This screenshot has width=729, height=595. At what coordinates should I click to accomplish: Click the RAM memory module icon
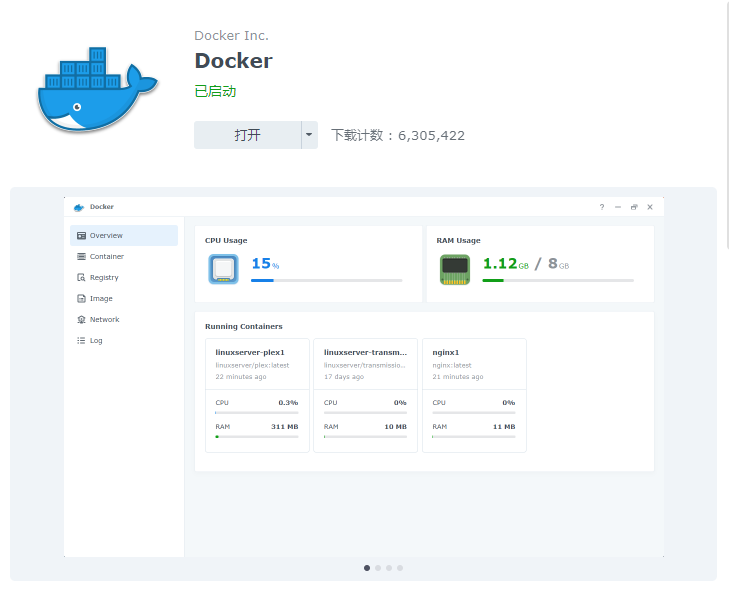pos(455,269)
